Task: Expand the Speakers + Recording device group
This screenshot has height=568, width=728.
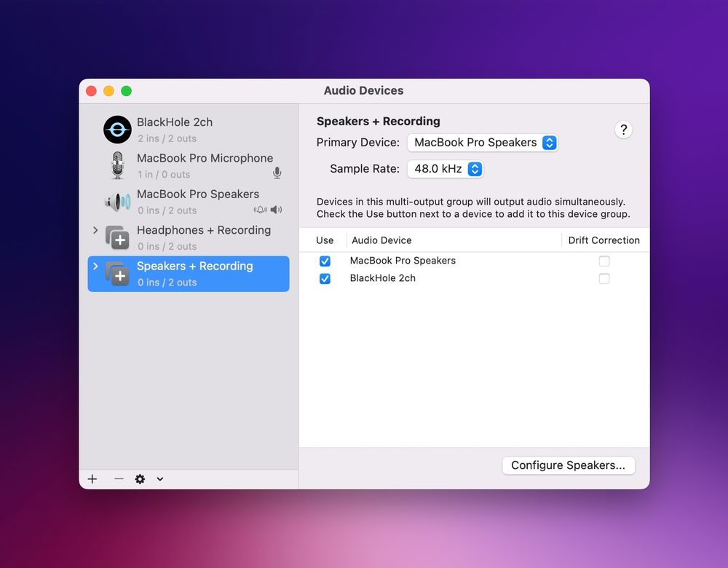Action: coord(95,266)
